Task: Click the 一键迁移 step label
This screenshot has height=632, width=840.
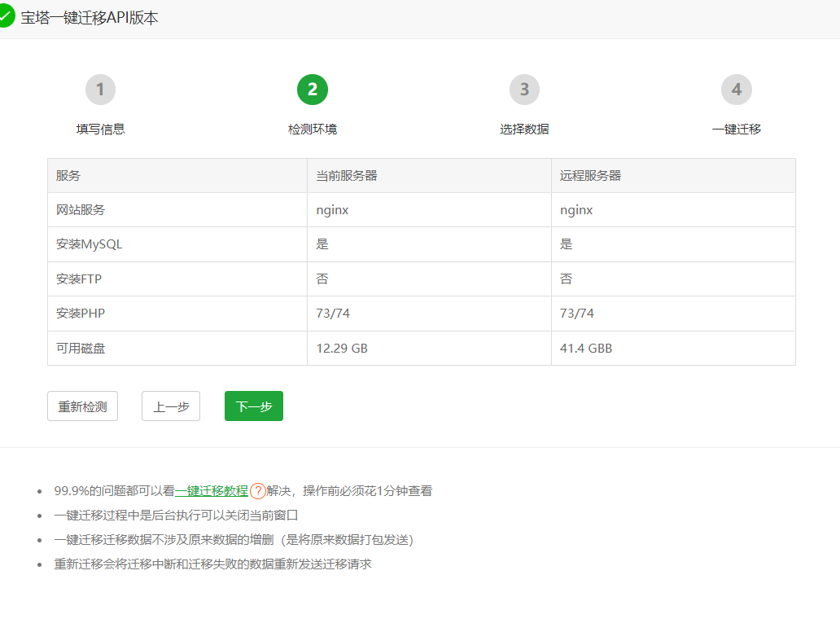Action: tap(736, 129)
